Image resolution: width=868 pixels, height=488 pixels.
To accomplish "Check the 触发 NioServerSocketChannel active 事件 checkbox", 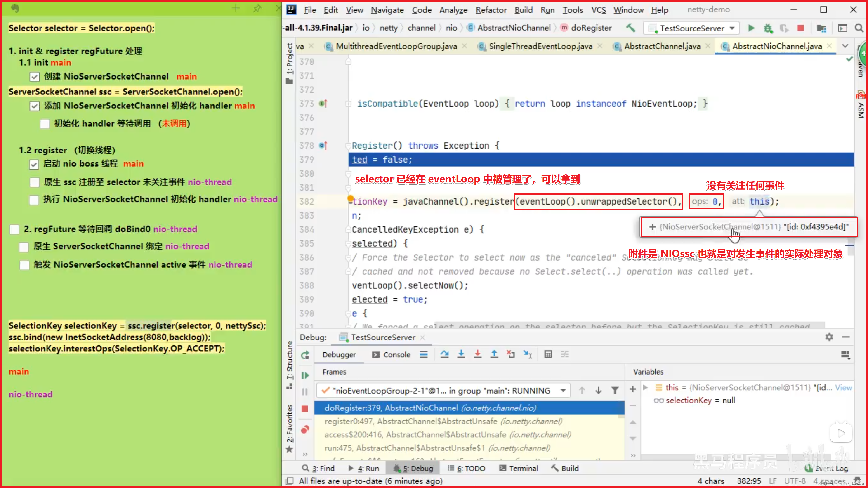I will point(24,265).
